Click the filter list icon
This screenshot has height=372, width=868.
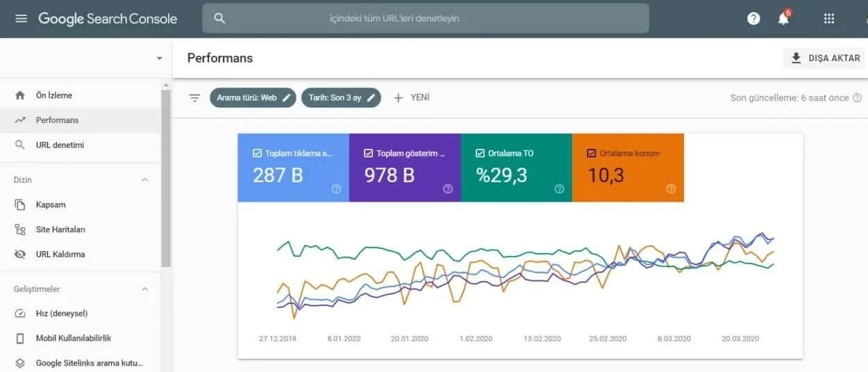[195, 98]
